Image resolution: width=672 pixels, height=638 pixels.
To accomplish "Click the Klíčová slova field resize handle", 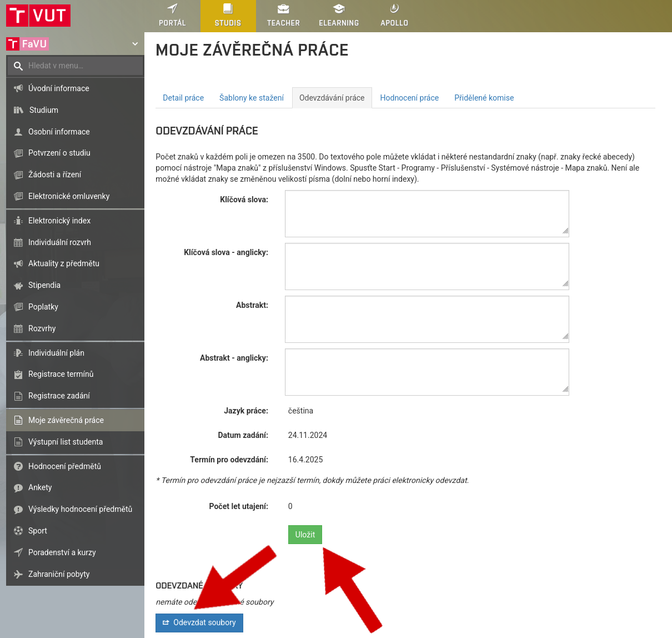I will tap(565, 231).
